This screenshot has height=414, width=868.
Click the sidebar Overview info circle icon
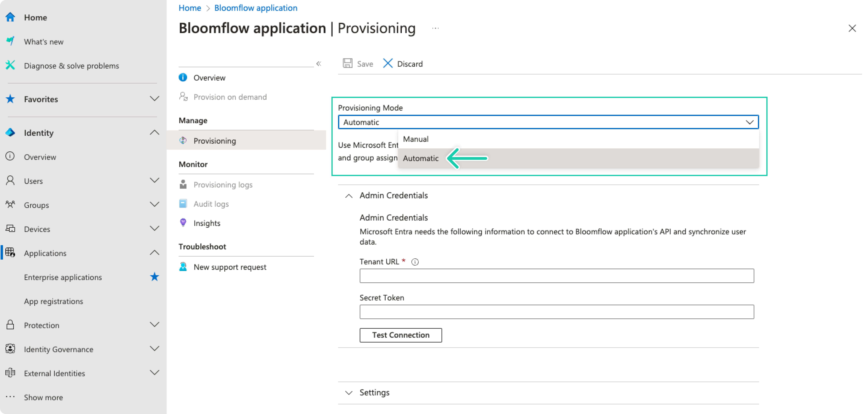[10, 156]
